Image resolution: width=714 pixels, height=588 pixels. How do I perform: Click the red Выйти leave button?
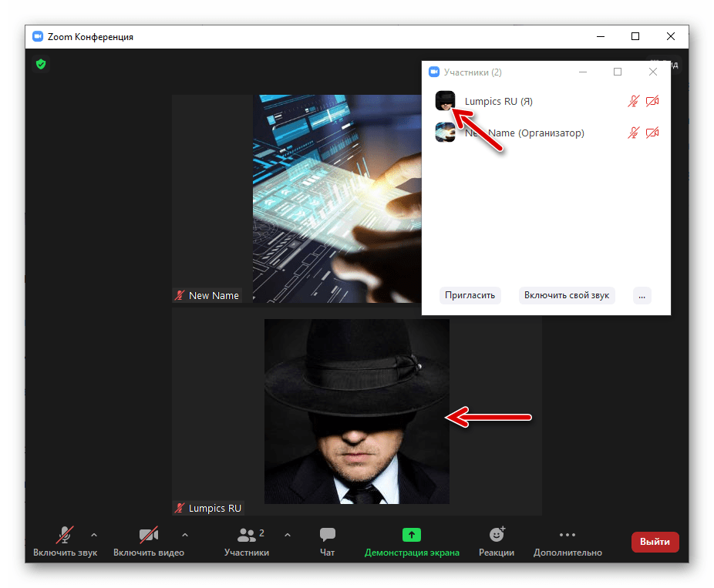[x=655, y=542]
